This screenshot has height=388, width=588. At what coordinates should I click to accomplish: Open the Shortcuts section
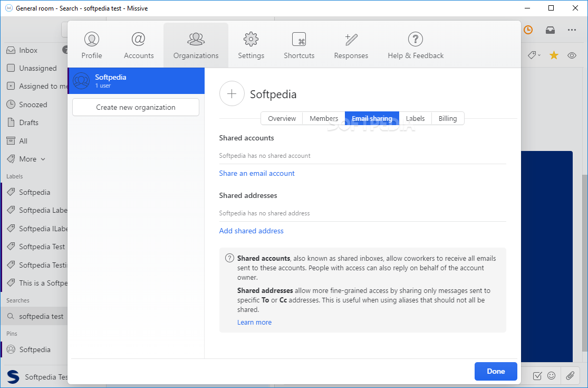(x=299, y=45)
